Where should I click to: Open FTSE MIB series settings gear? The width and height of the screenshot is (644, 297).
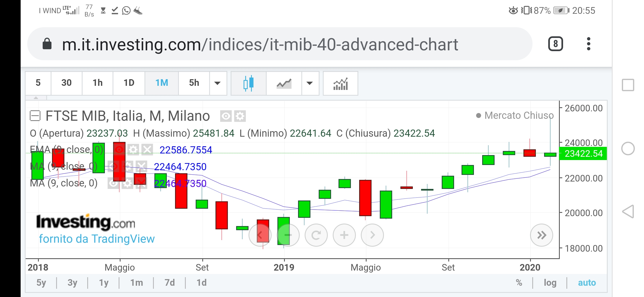pos(240,116)
